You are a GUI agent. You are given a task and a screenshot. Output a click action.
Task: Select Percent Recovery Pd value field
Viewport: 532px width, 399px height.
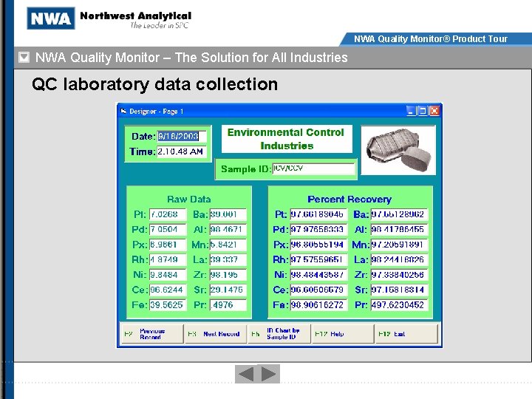pos(318,230)
